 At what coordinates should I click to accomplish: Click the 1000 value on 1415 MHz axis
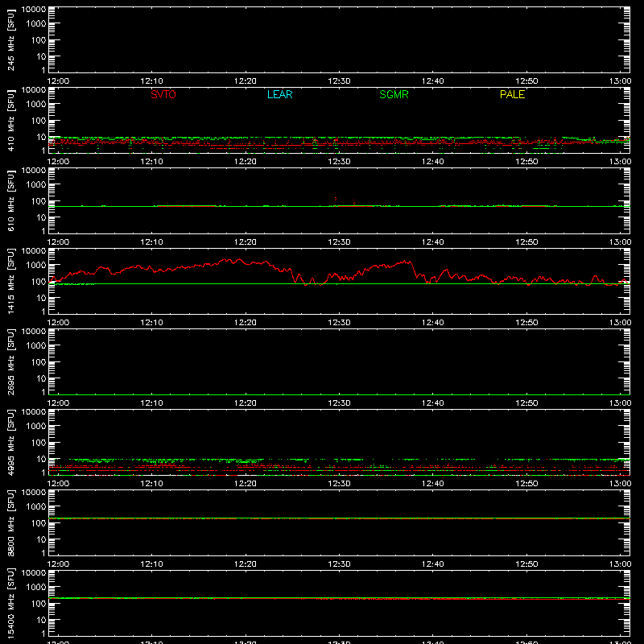(36, 265)
